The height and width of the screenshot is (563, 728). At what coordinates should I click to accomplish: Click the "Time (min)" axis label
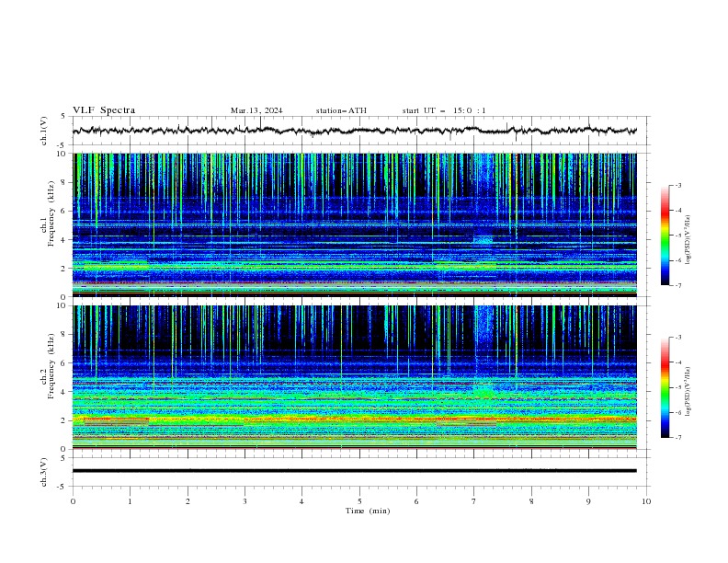pyautogui.click(x=368, y=511)
